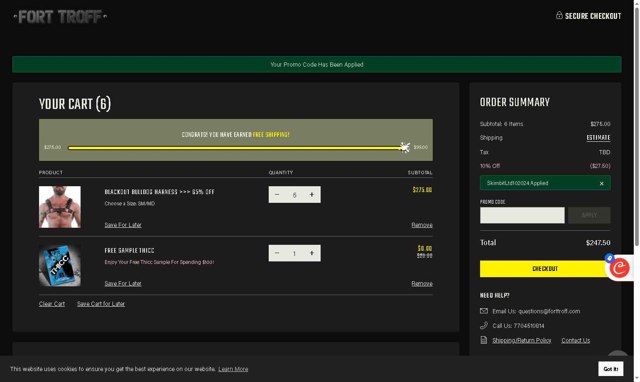Image resolution: width=640 pixels, height=382 pixels.
Task: Save the Free Sample Thicc for later
Action: click(123, 283)
